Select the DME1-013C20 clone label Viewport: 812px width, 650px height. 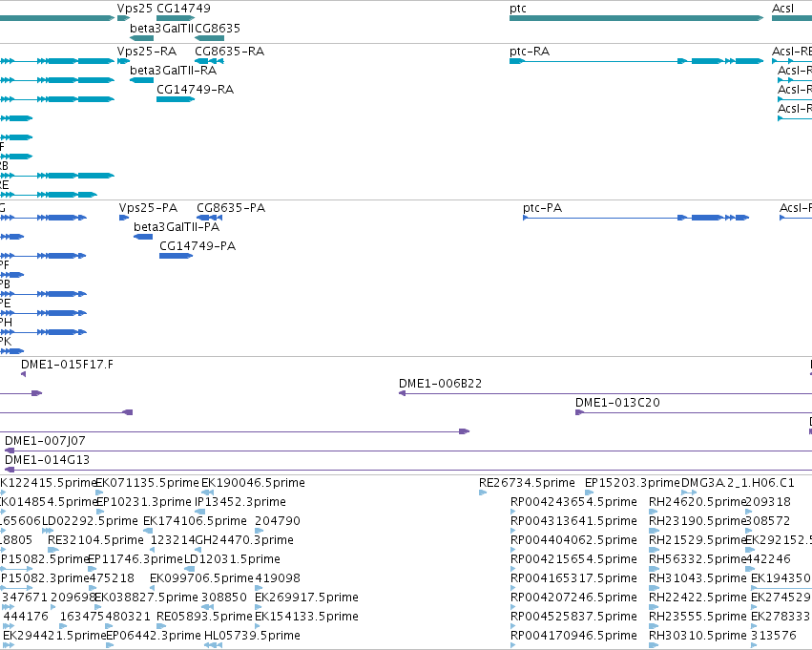(617, 403)
